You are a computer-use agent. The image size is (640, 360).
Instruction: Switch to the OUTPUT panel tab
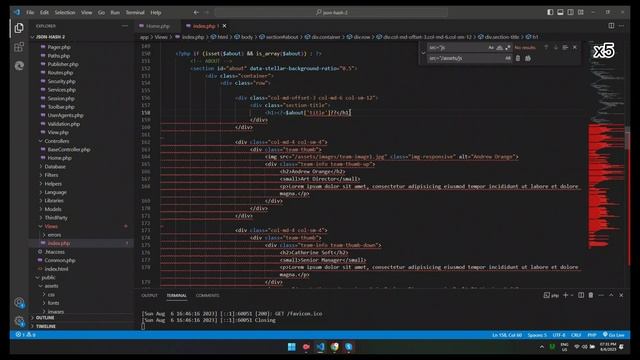coord(149,295)
